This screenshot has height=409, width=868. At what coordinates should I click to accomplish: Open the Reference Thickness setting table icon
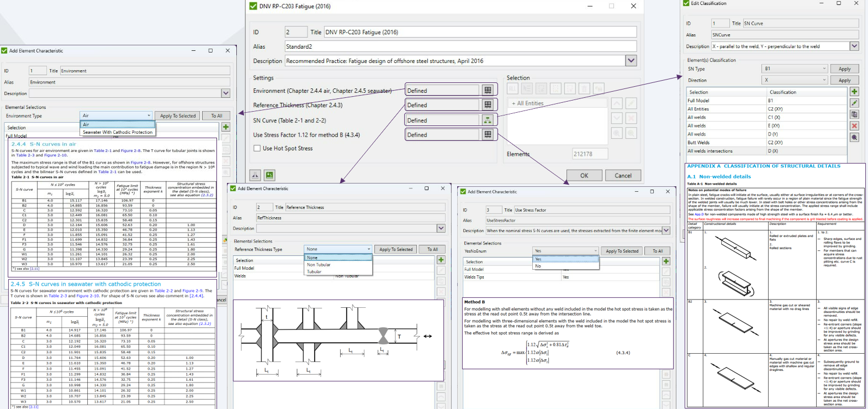click(x=488, y=104)
